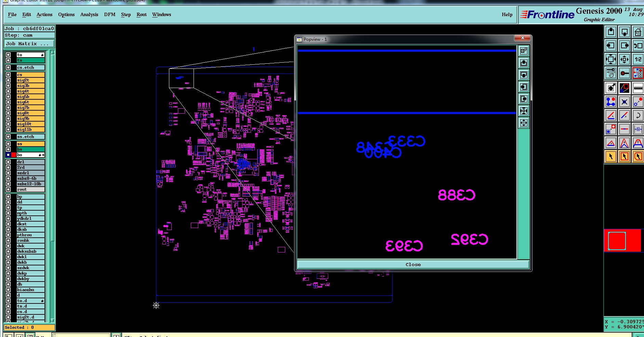This screenshot has height=337, width=644.
Task: Select the layer name 'biaozhu'
Action: (30, 290)
